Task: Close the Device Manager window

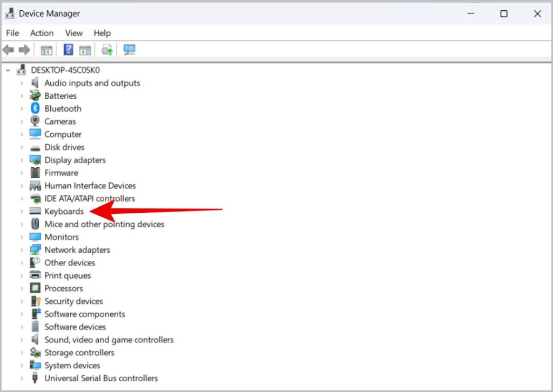Action: point(537,13)
